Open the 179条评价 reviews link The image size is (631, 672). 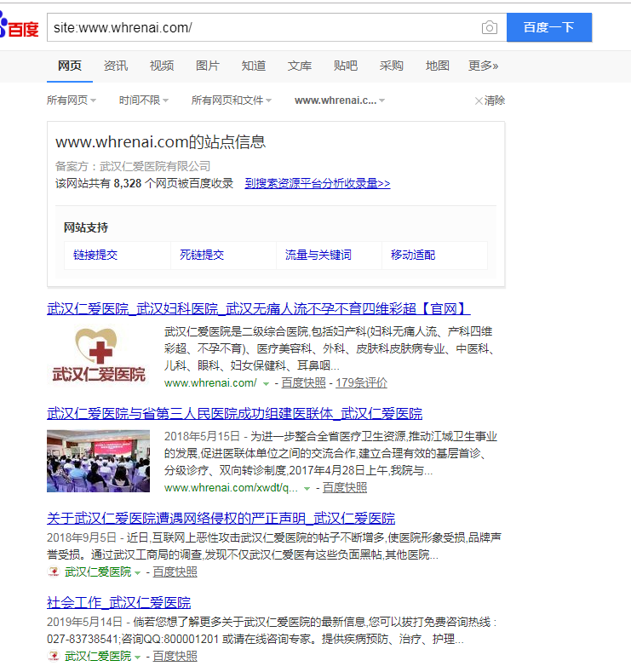click(361, 383)
